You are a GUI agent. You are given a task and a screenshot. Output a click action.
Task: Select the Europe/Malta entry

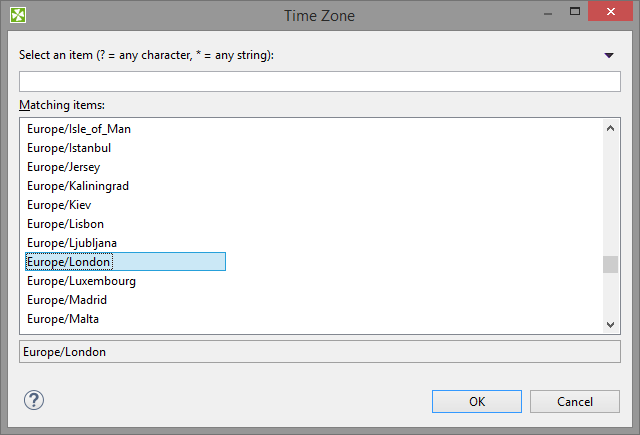63,319
